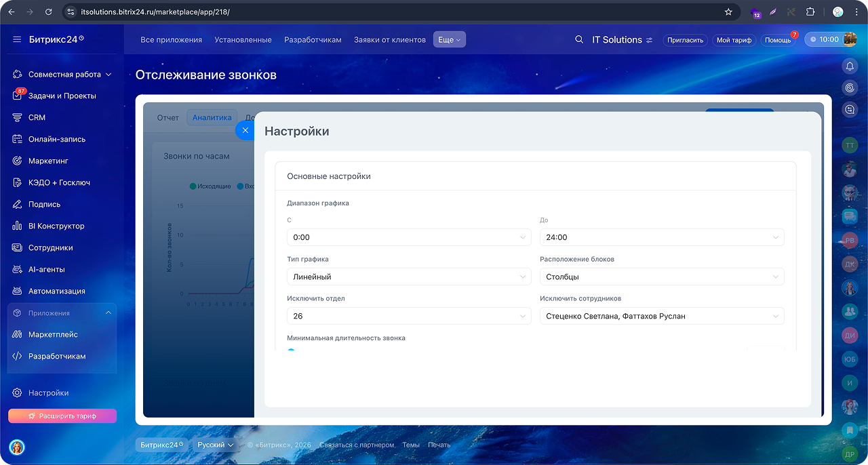Click the Расширить тариф button
The width and height of the screenshot is (868, 465).
coord(62,416)
